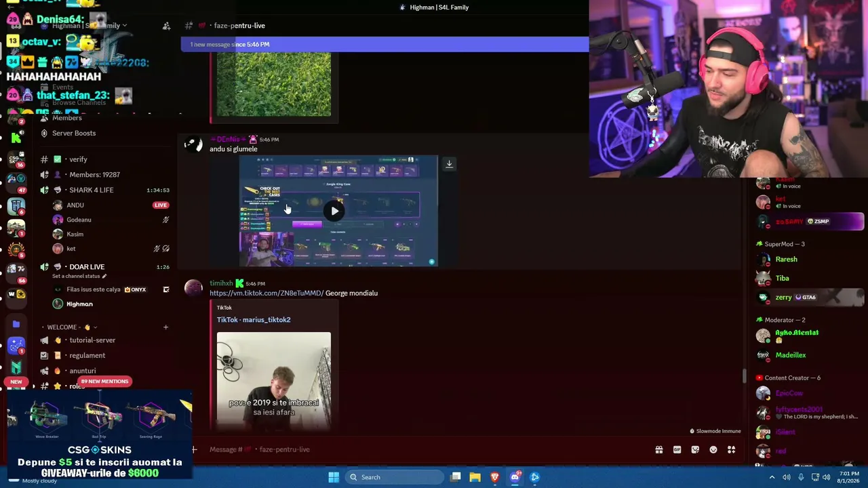
Task: Play the video attached to DEnNis's message
Action: tap(335, 211)
